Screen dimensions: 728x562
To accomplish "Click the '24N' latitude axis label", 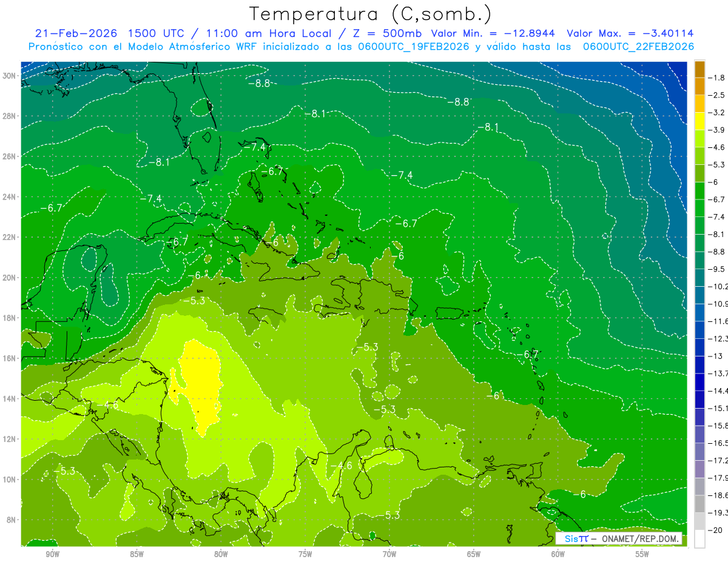I will coord(10,197).
